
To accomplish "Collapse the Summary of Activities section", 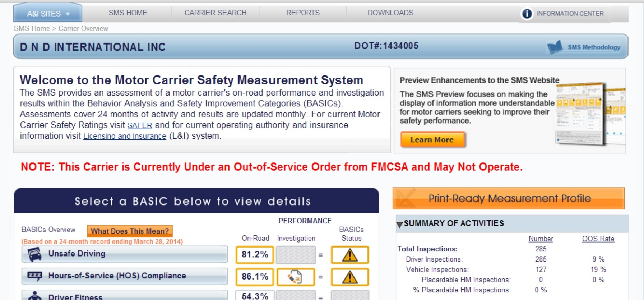I will (399, 225).
